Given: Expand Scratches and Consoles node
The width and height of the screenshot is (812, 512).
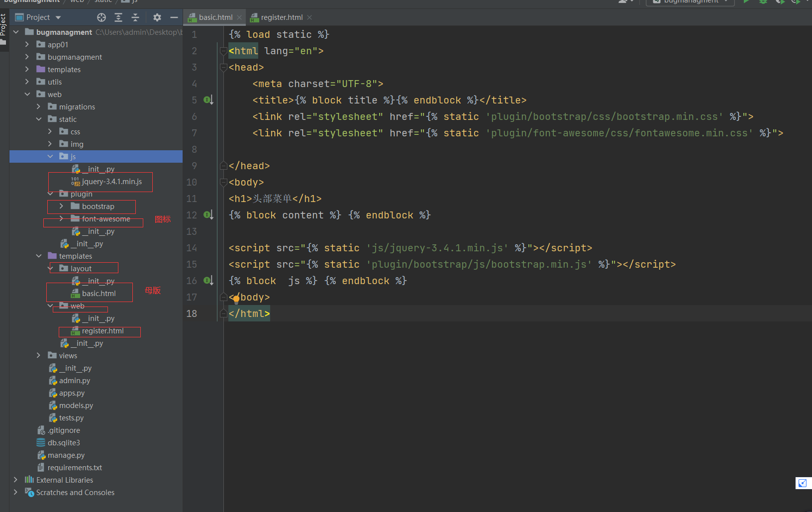Looking at the screenshot, I should tap(16, 493).
